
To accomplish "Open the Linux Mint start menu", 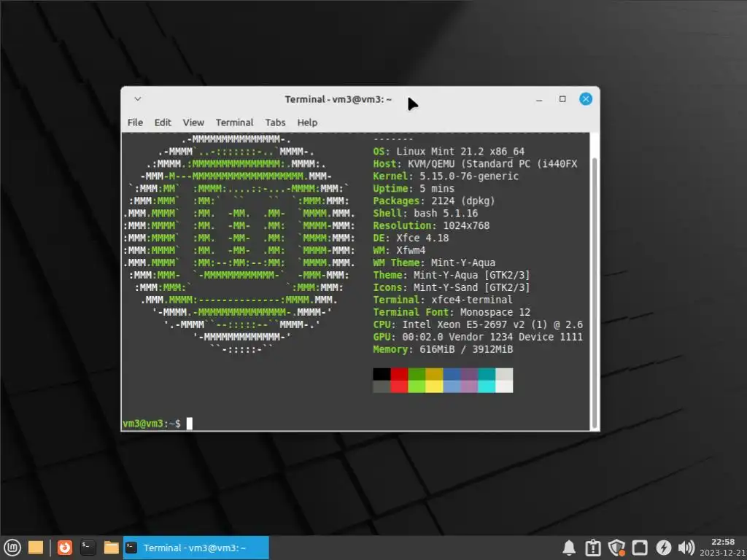I will coord(12,548).
